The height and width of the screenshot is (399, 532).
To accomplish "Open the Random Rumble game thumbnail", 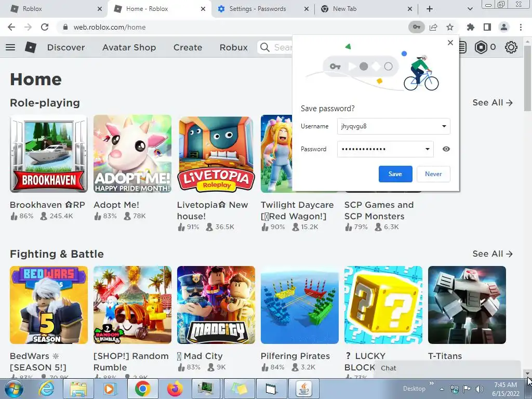I will [x=132, y=305].
